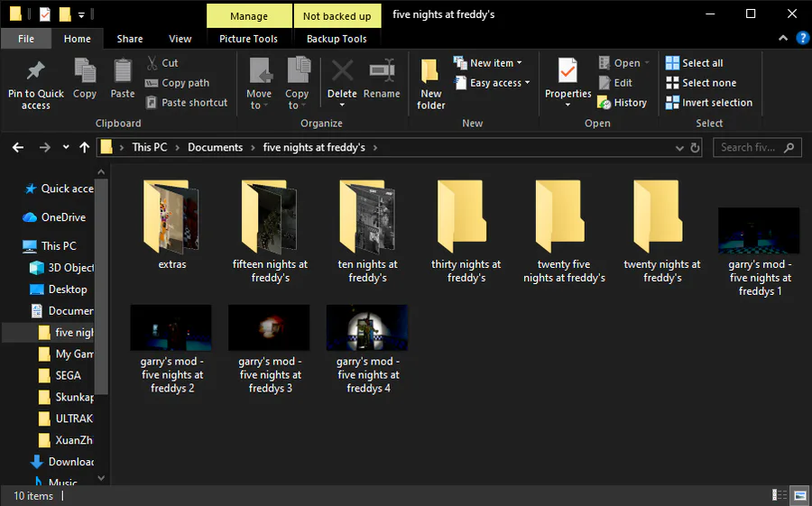Open file History from ribbon
Screen dimensions: 812x506
622,103
